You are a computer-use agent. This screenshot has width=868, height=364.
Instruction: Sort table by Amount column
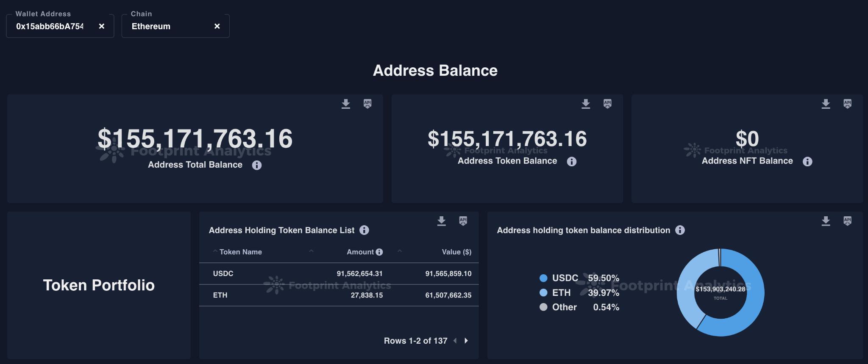point(360,252)
